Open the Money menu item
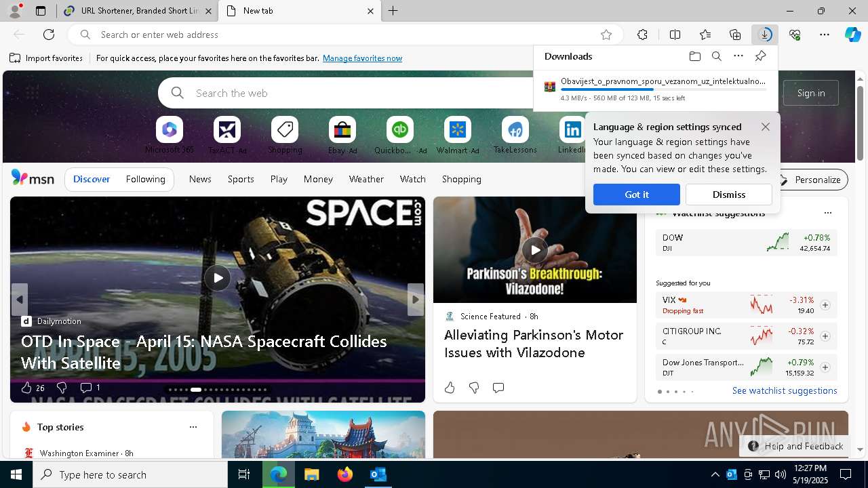Screen dimensions: 868x488 318,179
